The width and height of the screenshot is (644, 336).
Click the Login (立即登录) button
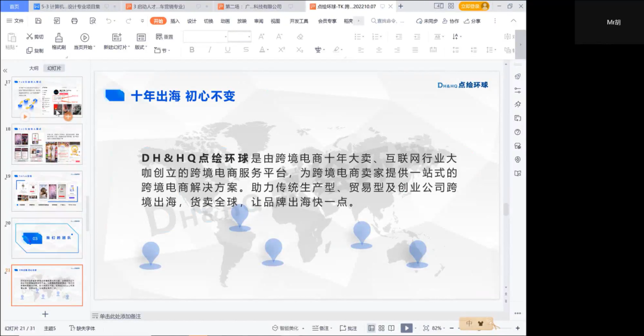(475, 6)
